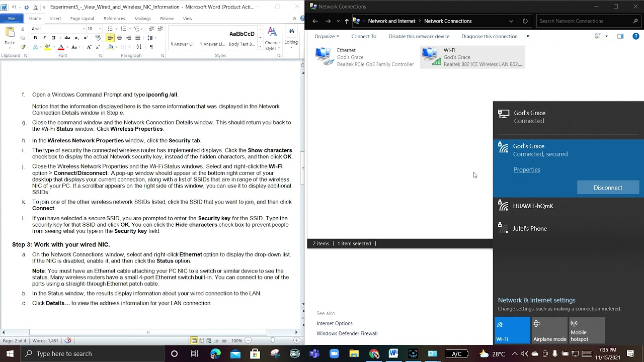Open the font name dropdown showing Arial
644x362 pixels.
pos(84,29)
